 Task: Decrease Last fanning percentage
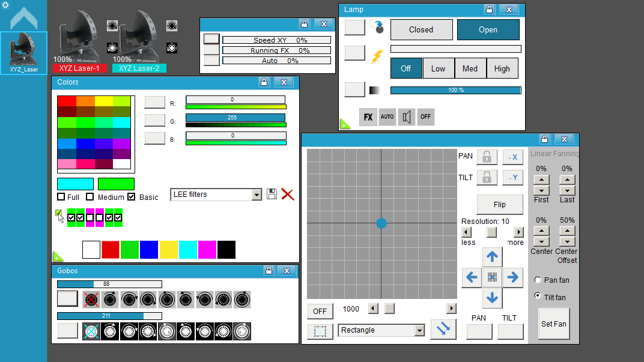coord(567,190)
